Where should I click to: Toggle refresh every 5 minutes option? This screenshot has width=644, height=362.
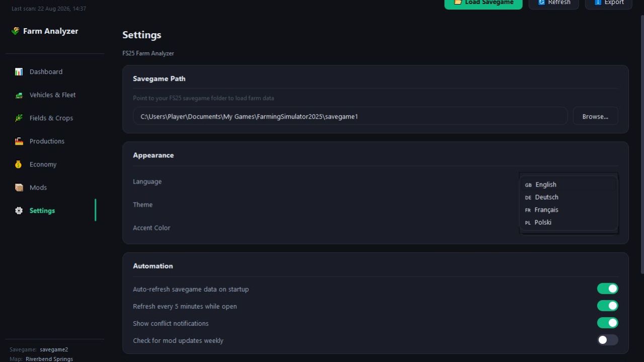click(x=607, y=306)
